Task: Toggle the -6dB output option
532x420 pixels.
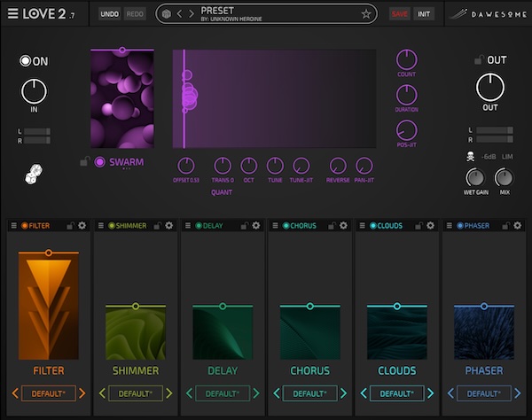Action: click(489, 157)
